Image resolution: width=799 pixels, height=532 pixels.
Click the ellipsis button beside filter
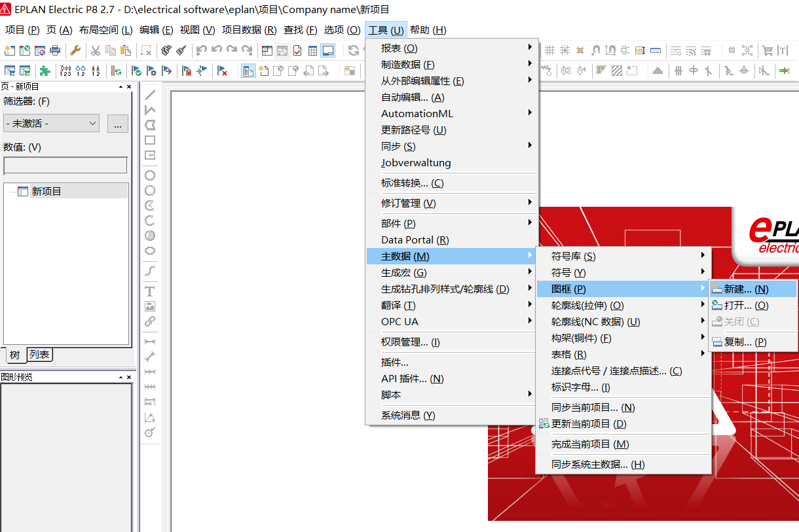(117, 123)
